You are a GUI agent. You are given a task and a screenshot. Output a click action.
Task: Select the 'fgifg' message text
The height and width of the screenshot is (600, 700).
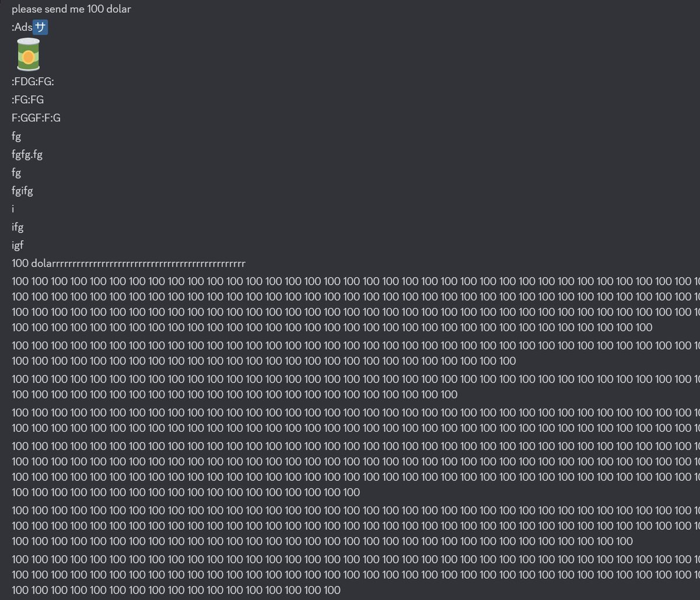[x=22, y=191]
